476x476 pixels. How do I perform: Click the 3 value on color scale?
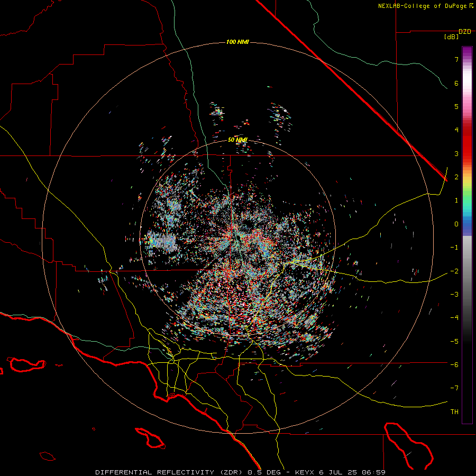click(456, 153)
